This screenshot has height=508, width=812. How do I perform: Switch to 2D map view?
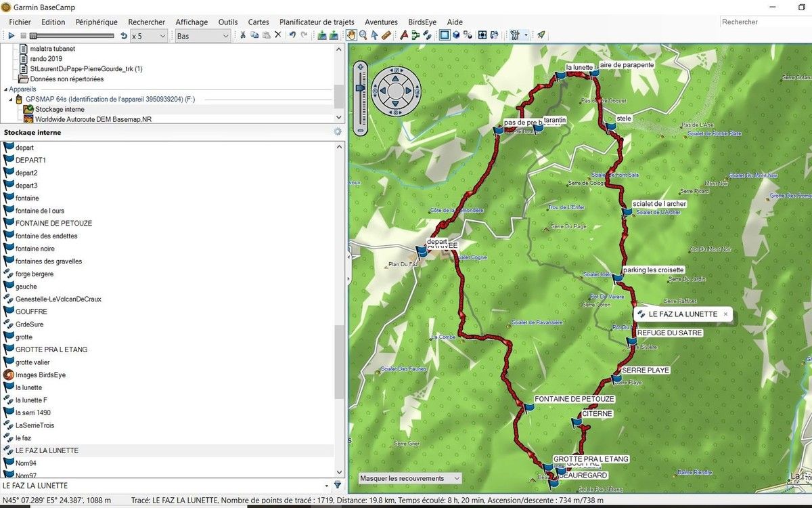(x=445, y=35)
